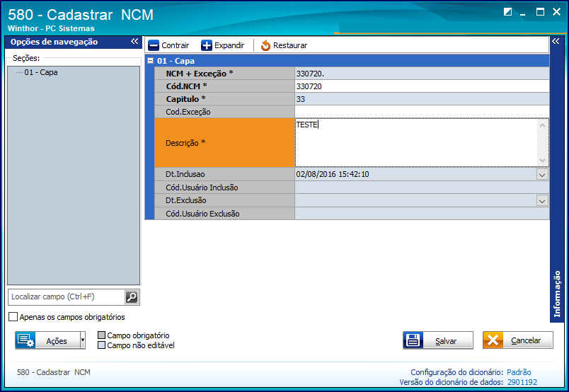Viewport: 569px width, 392px height.
Task: Click the magnifier icon in Localizar campo
Action: [132, 297]
